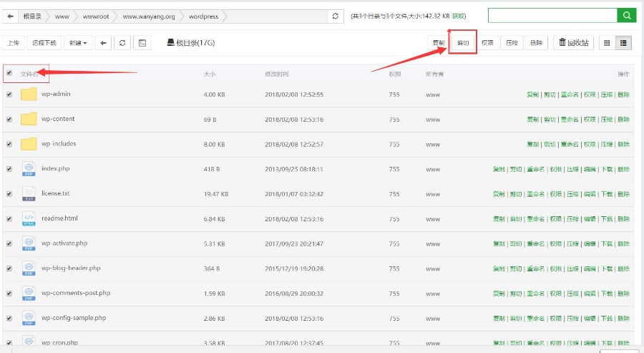The width and height of the screenshot is (644, 353).
Task: Click the wp-comments-post.php file name
Action: 76,293
